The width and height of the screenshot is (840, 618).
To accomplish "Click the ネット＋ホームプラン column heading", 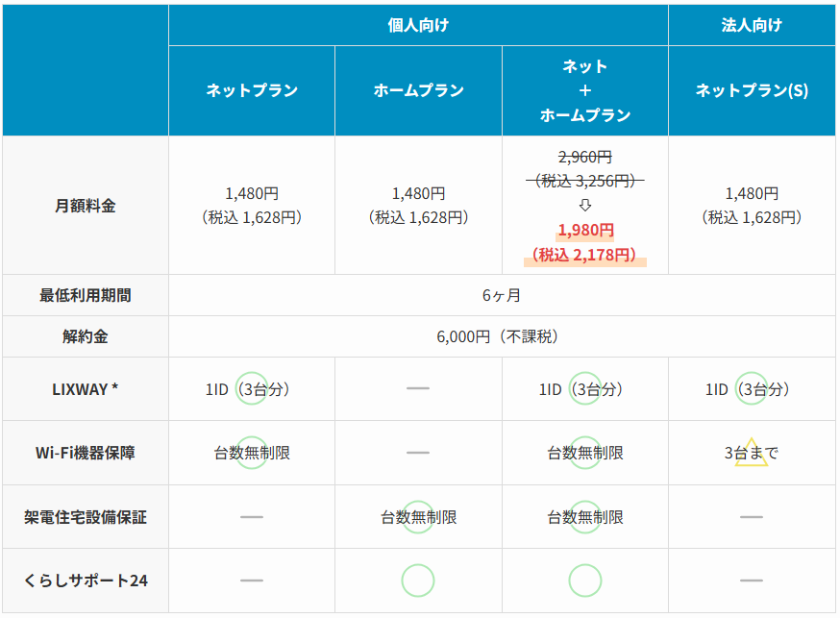I will pyautogui.click(x=585, y=91).
